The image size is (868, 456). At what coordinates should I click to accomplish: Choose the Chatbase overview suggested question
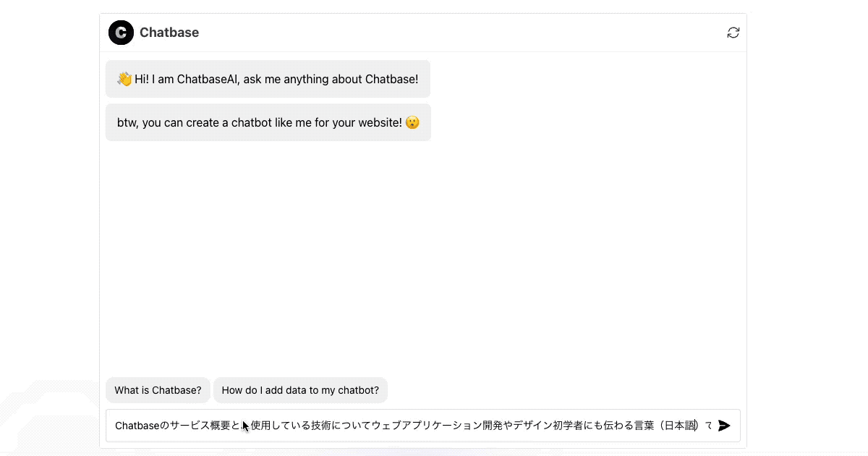pyautogui.click(x=158, y=389)
